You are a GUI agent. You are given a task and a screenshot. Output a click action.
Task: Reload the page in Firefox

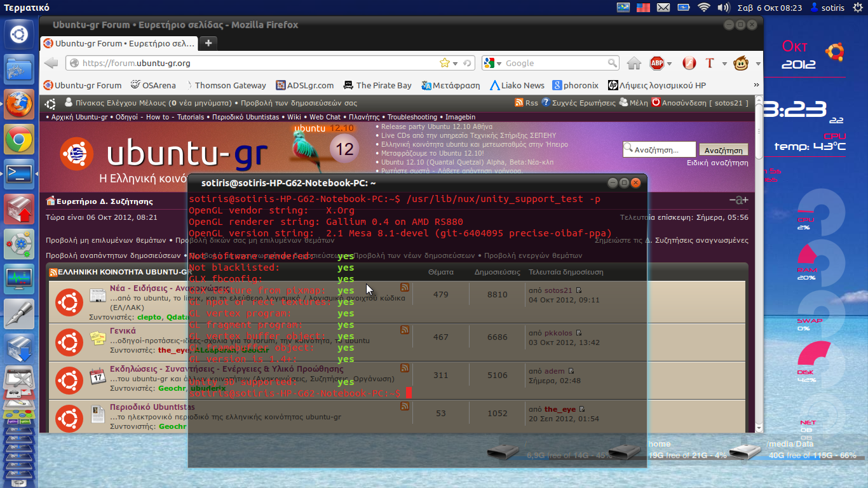coord(467,63)
